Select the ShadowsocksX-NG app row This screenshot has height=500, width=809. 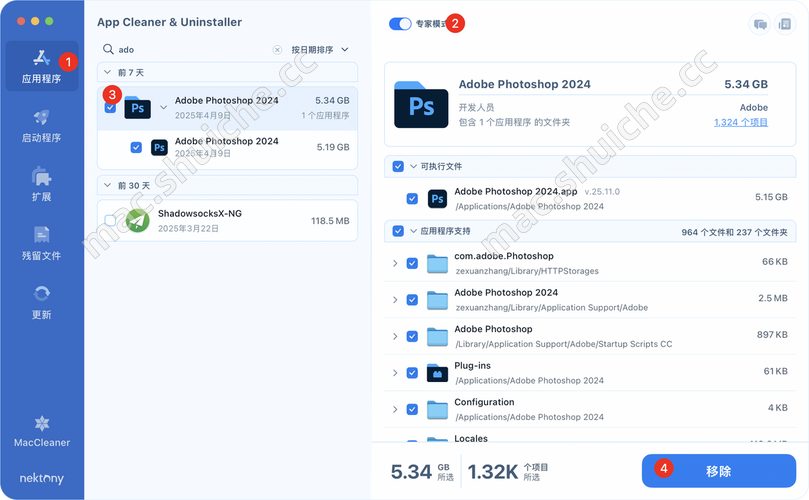click(x=230, y=220)
